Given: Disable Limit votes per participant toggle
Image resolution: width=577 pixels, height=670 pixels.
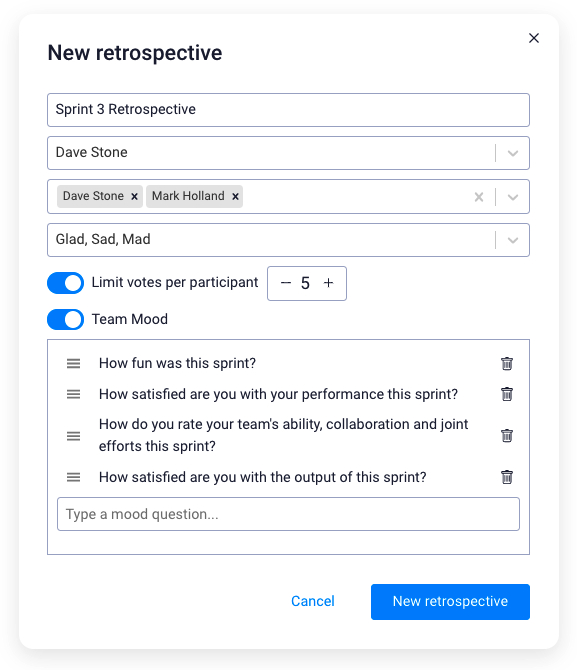Looking at the screenshot, I should 65,283.
